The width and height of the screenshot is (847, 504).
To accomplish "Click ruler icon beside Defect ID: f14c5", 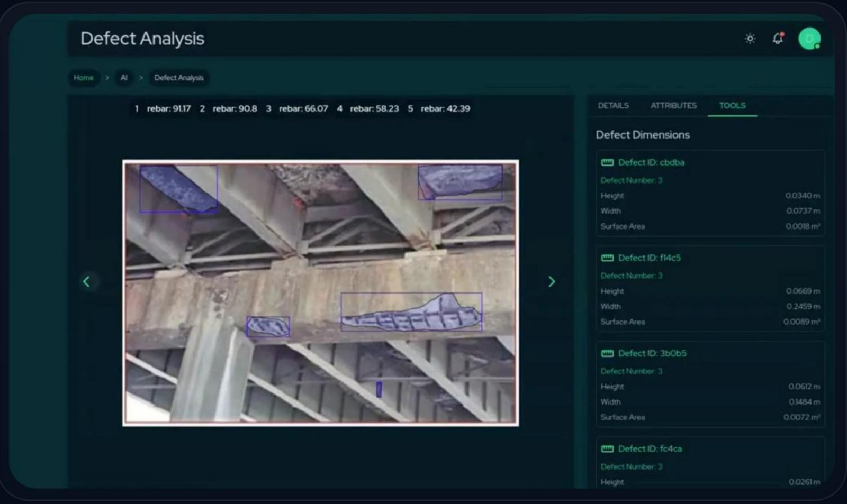I will click(x=607, y=258).
